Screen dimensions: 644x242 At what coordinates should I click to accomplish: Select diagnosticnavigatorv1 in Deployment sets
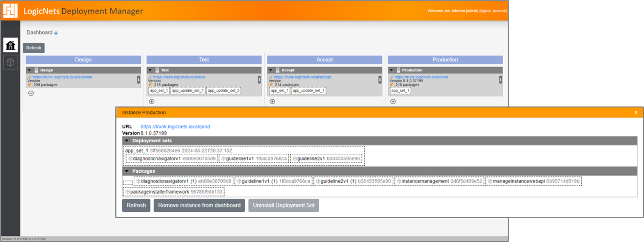(x=172, y=159)
